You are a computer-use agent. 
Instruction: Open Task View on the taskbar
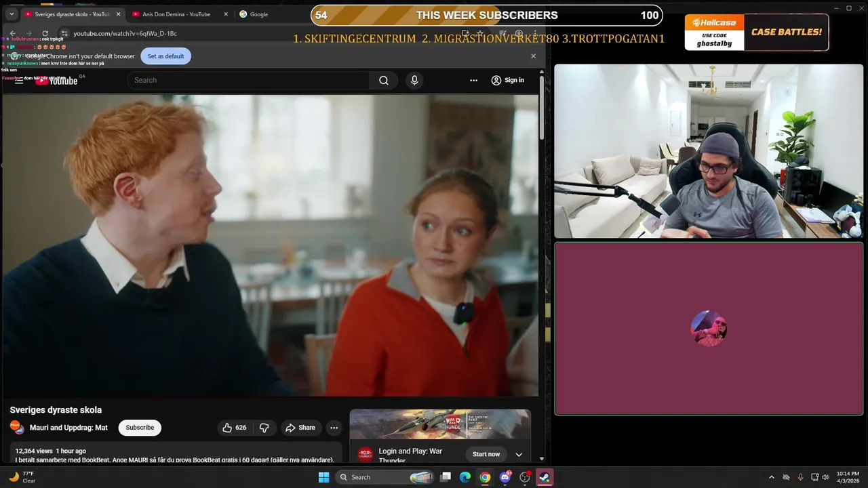(446, 477)
